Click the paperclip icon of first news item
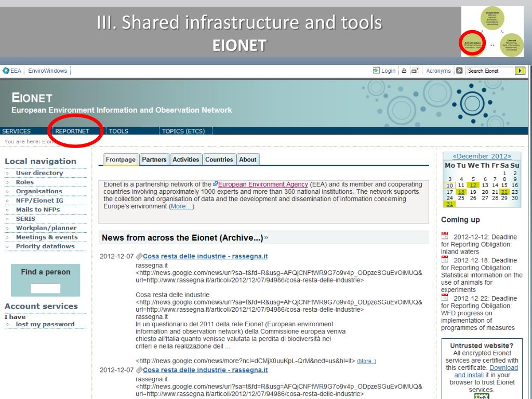Screen dimensions: 532x399 139,256
